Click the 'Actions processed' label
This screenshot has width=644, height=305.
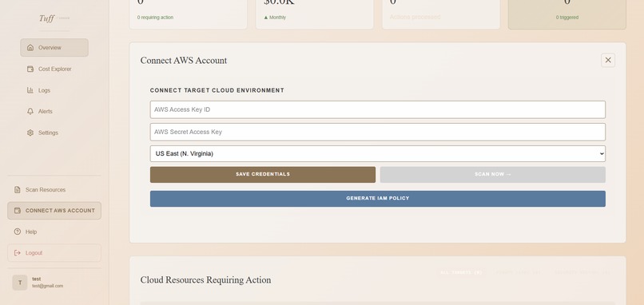415,17
